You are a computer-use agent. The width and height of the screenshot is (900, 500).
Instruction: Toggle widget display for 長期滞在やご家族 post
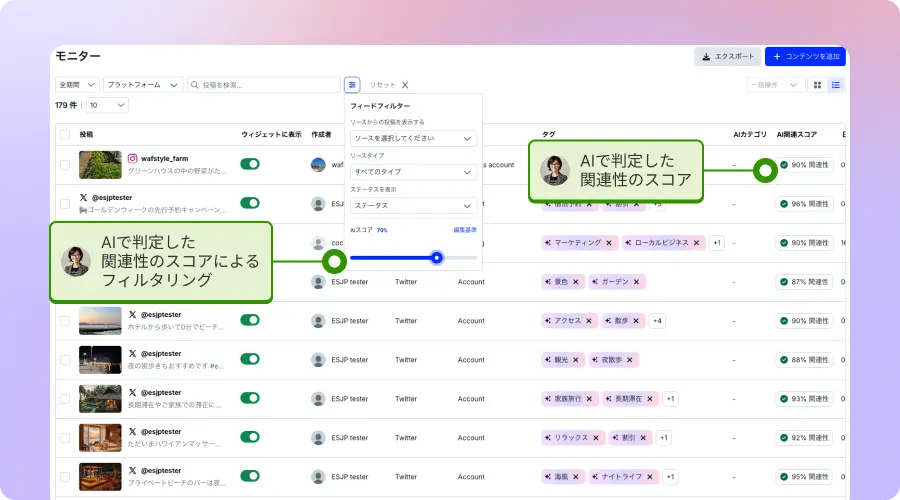[x=250, y=398]
